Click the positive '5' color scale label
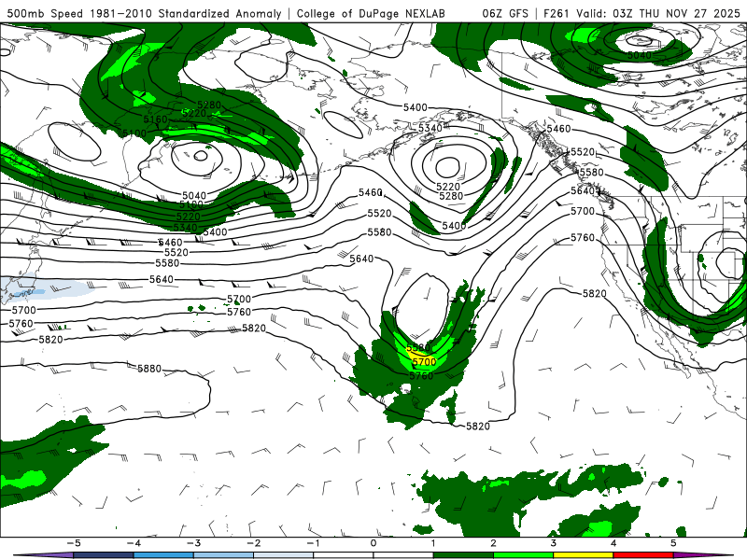Screen dimensions: 747x560 673,543
